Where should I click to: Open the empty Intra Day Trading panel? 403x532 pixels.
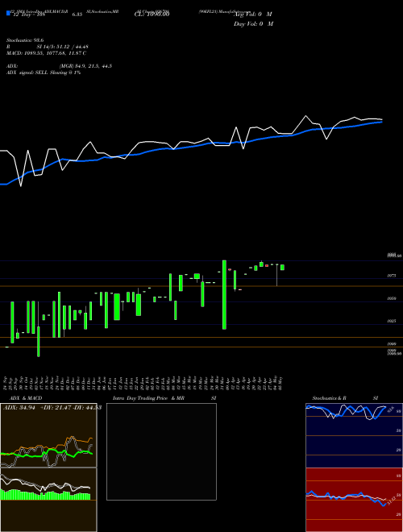click(161, 451)
